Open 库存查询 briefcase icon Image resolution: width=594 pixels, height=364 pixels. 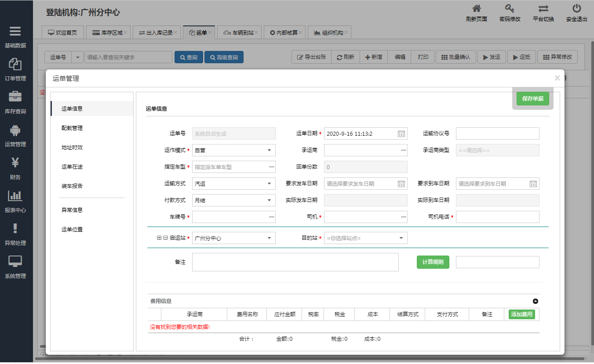15,97
